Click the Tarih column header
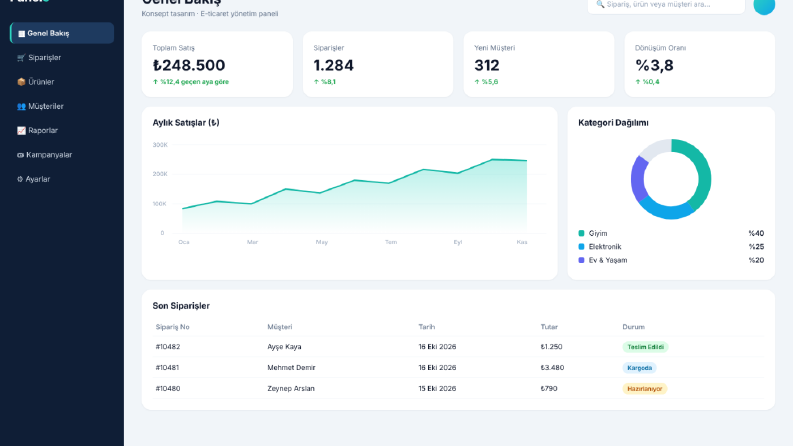The image size is (793, 446). click(427, 327)
